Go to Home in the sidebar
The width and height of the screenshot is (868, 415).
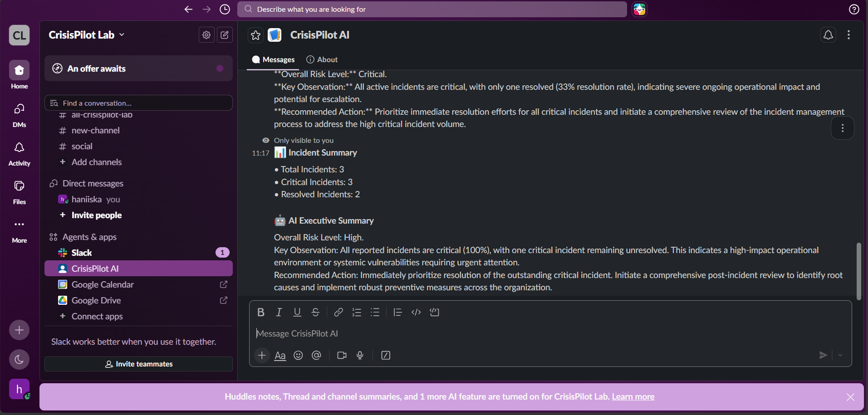coord(19,75)
